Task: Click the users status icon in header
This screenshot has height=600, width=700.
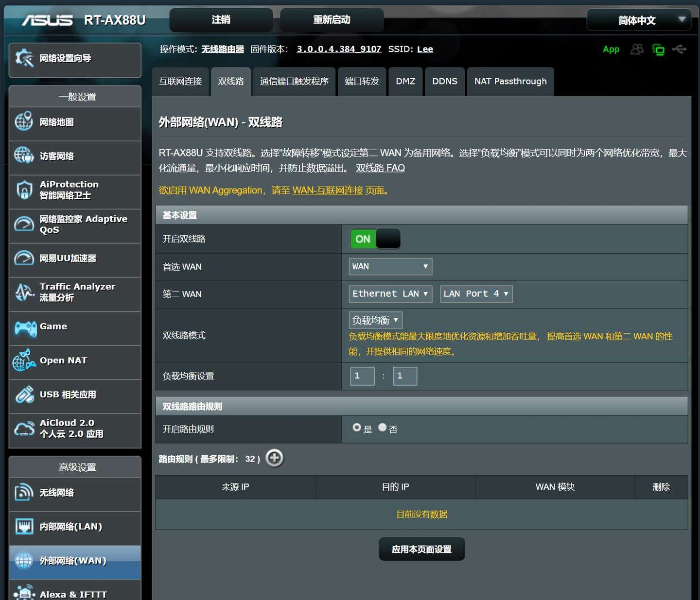Action: (x=637, y=49)
